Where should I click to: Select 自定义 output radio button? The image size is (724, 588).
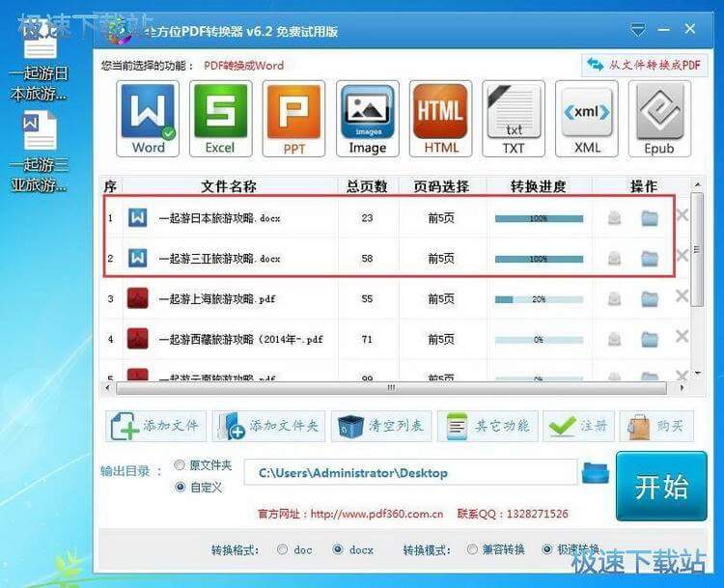181,487
